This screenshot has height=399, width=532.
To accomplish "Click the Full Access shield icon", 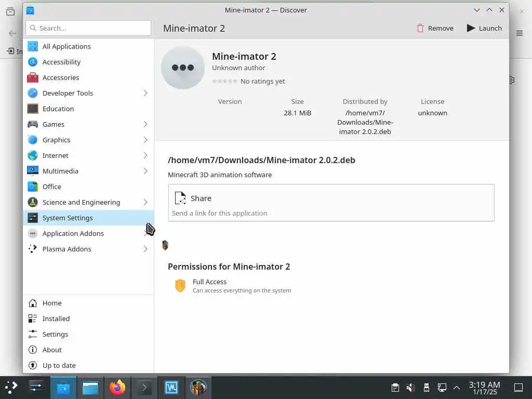I will [x=180, y=286].
